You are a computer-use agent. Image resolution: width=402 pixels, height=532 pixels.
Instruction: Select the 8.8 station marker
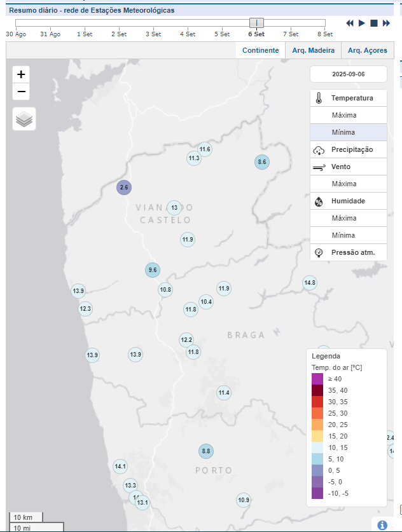206,451
